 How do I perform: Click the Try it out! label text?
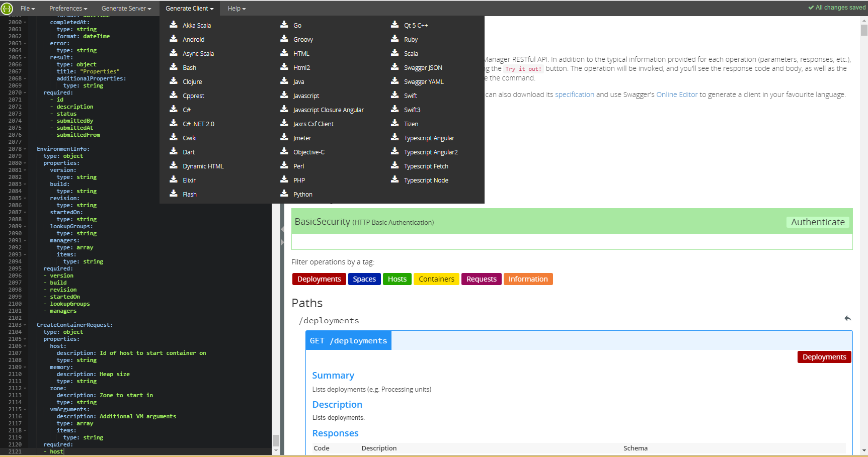coord(523,69)
